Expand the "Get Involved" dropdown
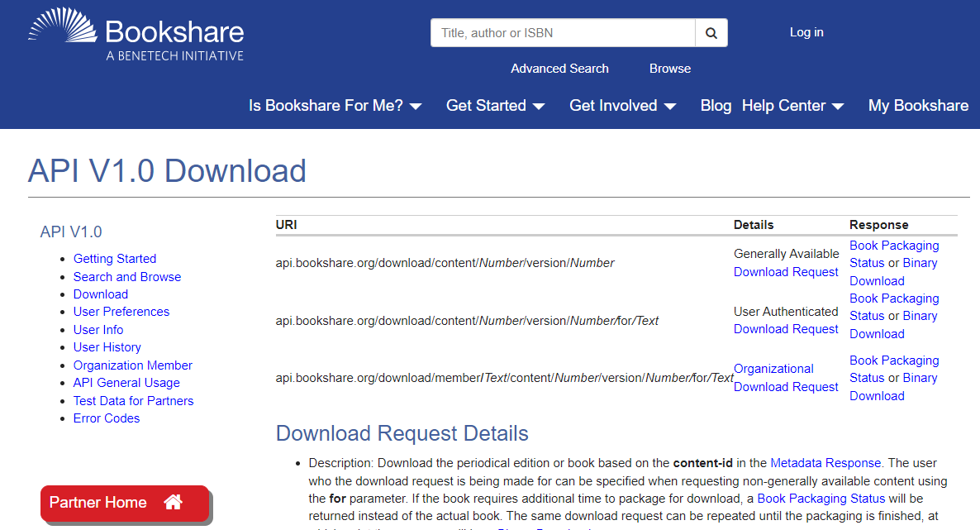Screen dimensions: 980x530 pyautogui.click(x=615, y=106)
